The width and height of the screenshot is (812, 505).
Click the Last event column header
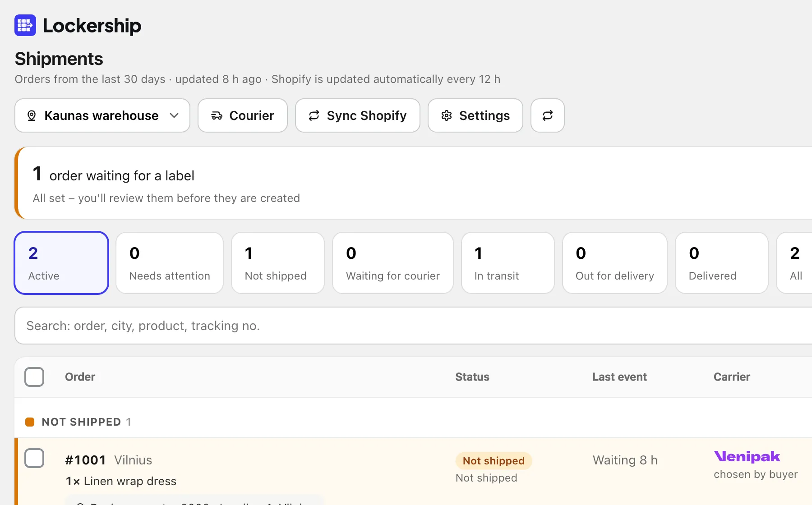pyautogui.click(x=619, y=377)
